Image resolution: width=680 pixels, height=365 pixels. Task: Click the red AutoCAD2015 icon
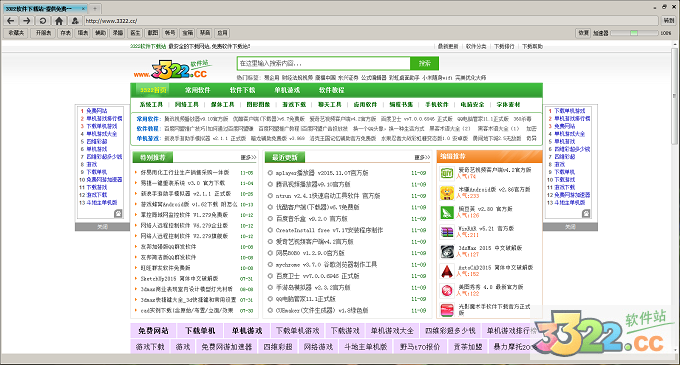click(x=447, y=271)
